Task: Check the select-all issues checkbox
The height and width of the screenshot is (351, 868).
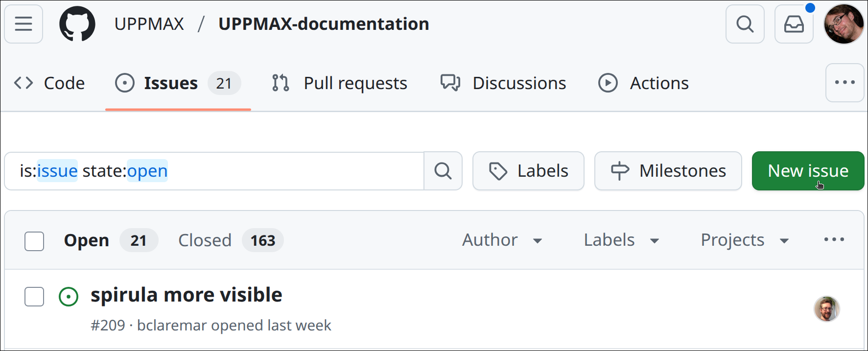Action: (x=34, y=240)
